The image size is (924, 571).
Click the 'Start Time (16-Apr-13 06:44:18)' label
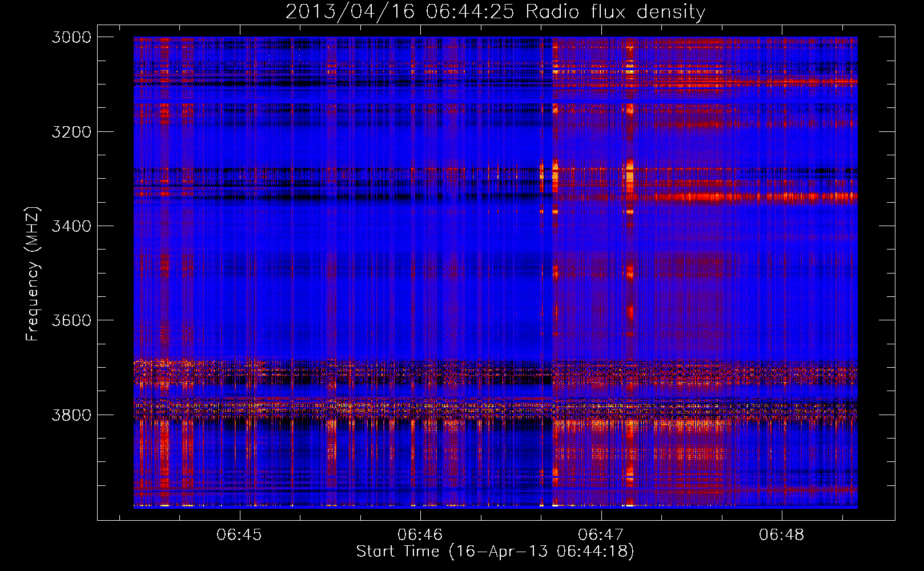pyautogui.click(x=495, y=552)
